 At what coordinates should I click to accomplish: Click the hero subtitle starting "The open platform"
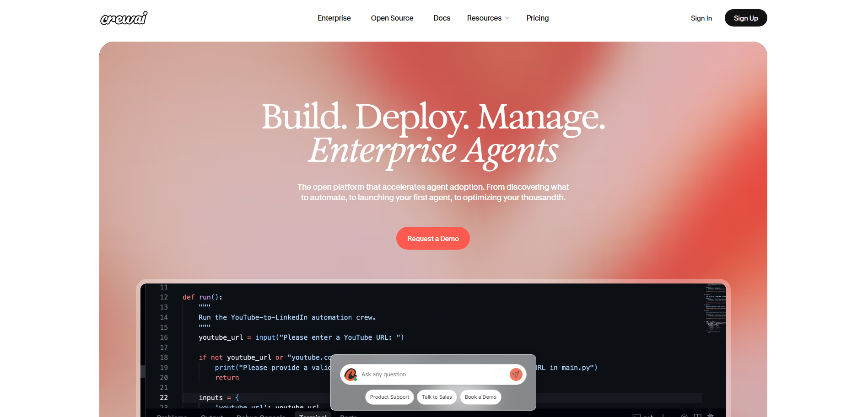click(x=433, y=192)
